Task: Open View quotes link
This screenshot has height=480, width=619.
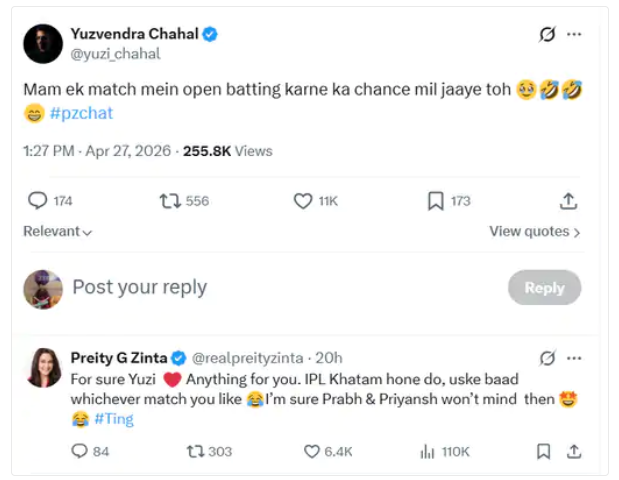Action: pyautogui.click(x=534, y=232)
